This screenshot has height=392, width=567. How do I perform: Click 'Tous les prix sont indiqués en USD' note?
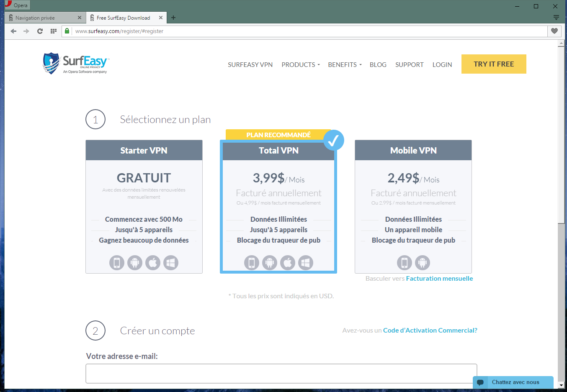point(281,296)
